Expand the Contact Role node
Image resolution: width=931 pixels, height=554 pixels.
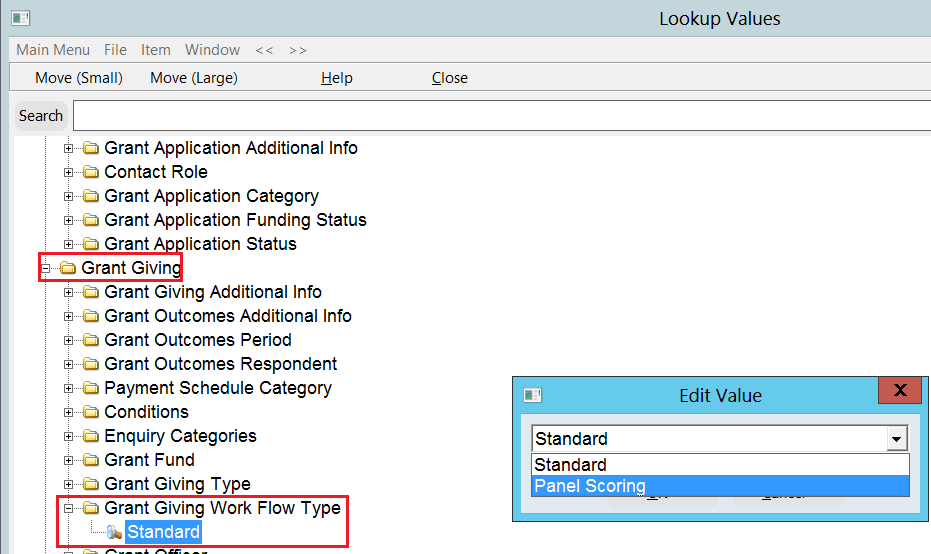68,172
